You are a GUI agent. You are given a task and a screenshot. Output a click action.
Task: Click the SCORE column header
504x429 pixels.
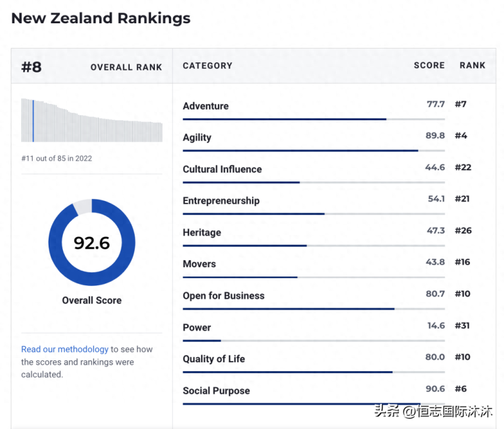[x=429, y=66]
